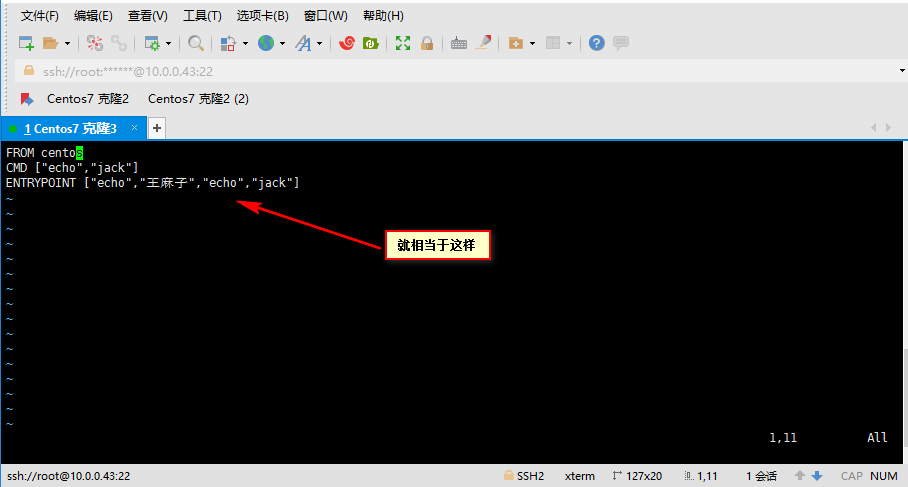Click the New Session icon
Screen dimensions: 908x487
26,43
